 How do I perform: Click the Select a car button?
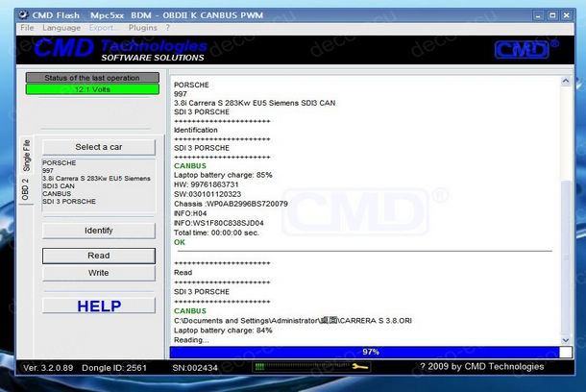(x=99, y=147)
